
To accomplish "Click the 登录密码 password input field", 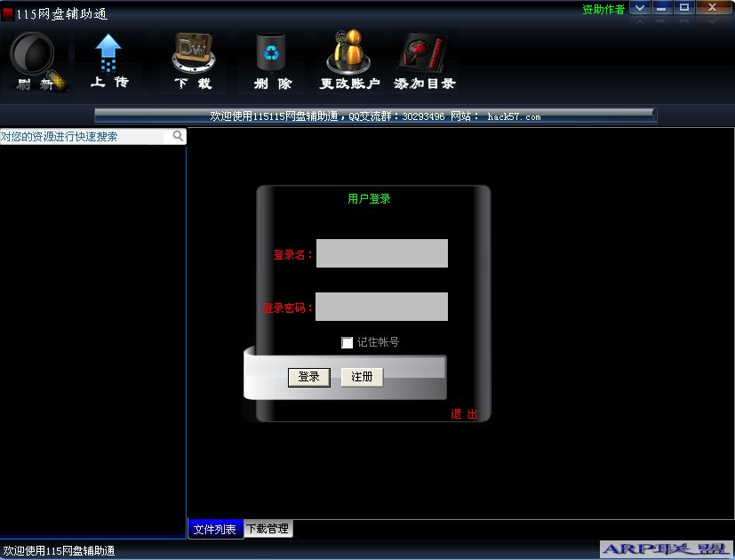I will tap(382, 307).
